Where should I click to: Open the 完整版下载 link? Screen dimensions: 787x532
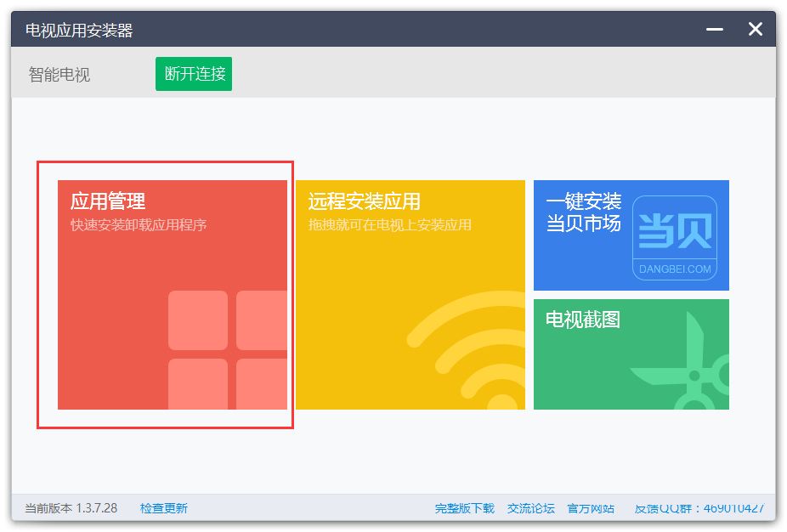pyautogui.click(x=464, y=508)
